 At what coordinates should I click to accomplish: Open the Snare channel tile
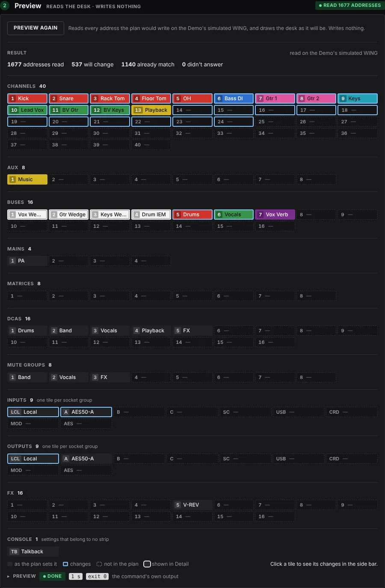(68, 98)
